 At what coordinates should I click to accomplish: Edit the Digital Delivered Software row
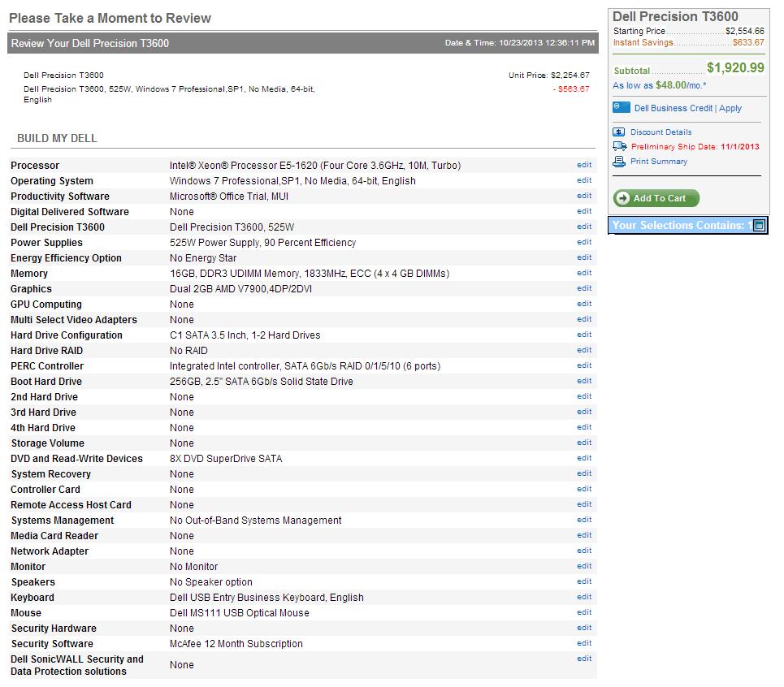coord(584,211)
